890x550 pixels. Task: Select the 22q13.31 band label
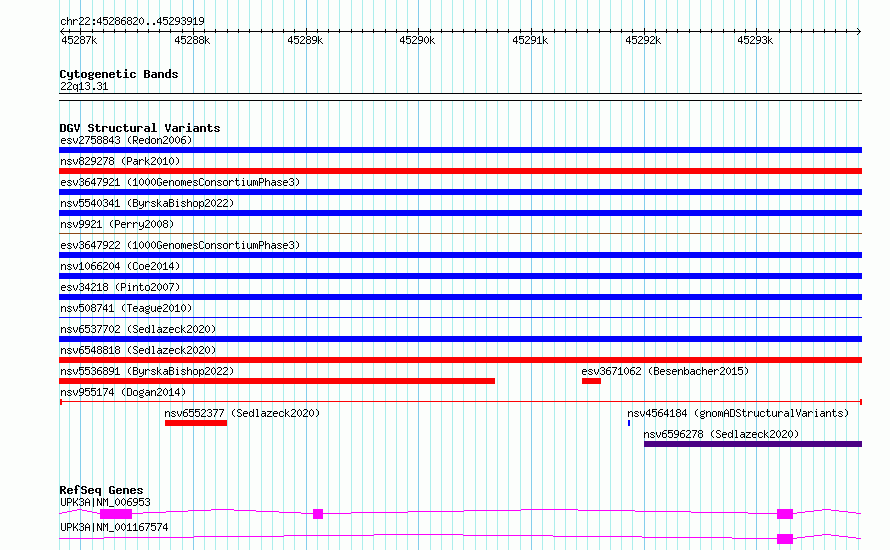(x=84, y=86)
